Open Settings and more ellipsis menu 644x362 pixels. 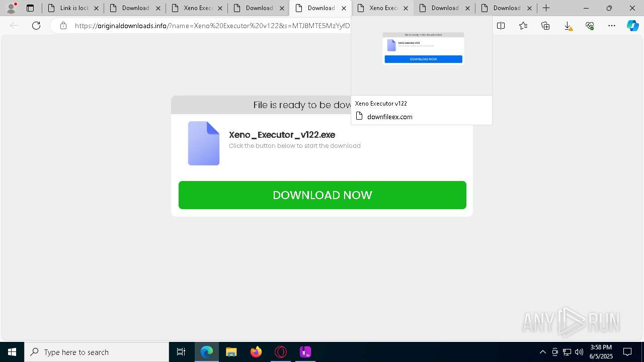[612, 26]
